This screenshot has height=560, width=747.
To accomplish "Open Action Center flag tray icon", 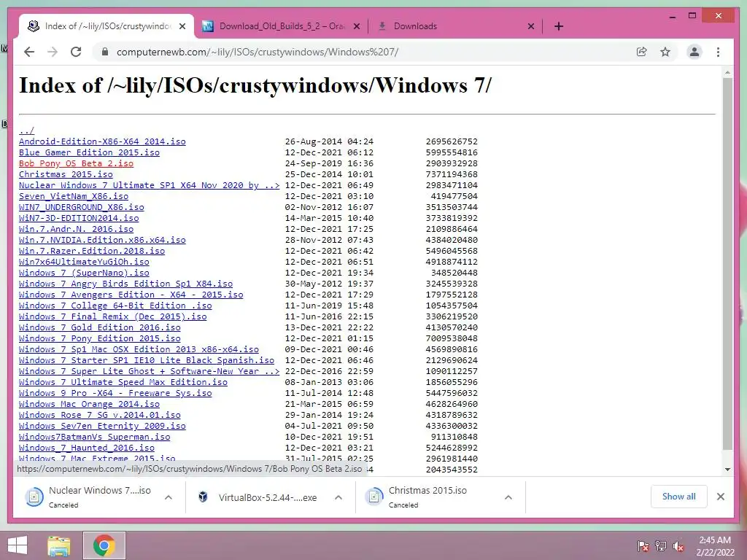I will tap(643, 546).
